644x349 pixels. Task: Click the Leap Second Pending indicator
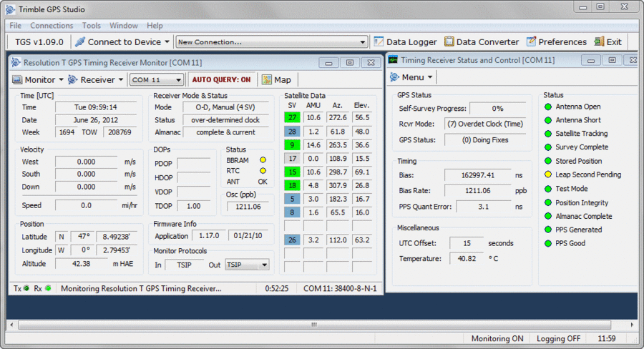549,174
